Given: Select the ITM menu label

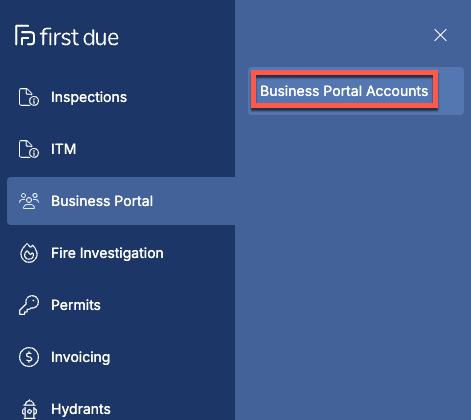Looking at the screenshot, I should (x=63, y=149).
